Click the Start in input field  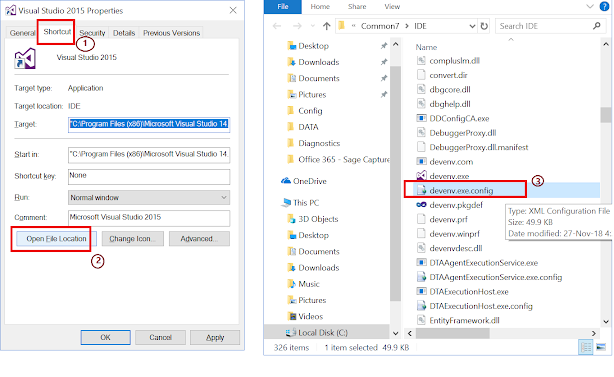pyautogui.click(x=149, y=154)
